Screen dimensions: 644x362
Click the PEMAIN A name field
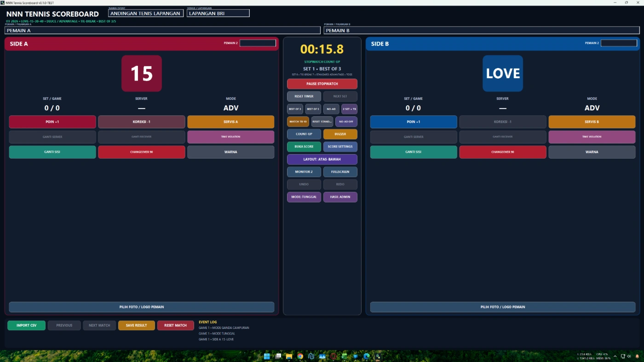162,30
